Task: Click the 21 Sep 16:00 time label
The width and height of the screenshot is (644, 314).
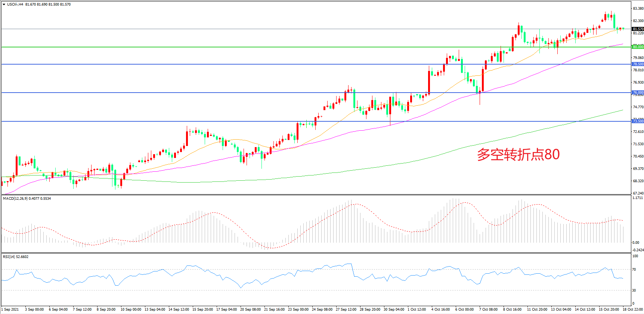Action: (x=274, y=310)
